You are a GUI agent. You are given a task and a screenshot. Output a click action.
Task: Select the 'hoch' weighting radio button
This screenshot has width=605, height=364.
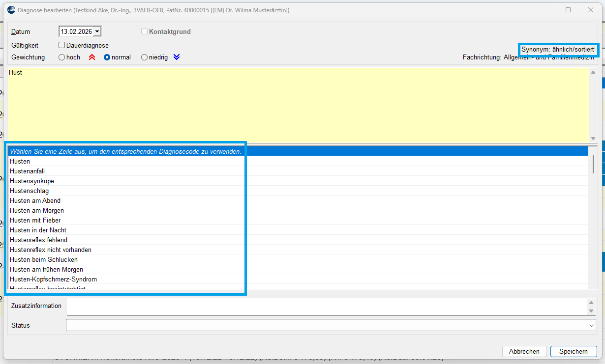pos(62,57)
